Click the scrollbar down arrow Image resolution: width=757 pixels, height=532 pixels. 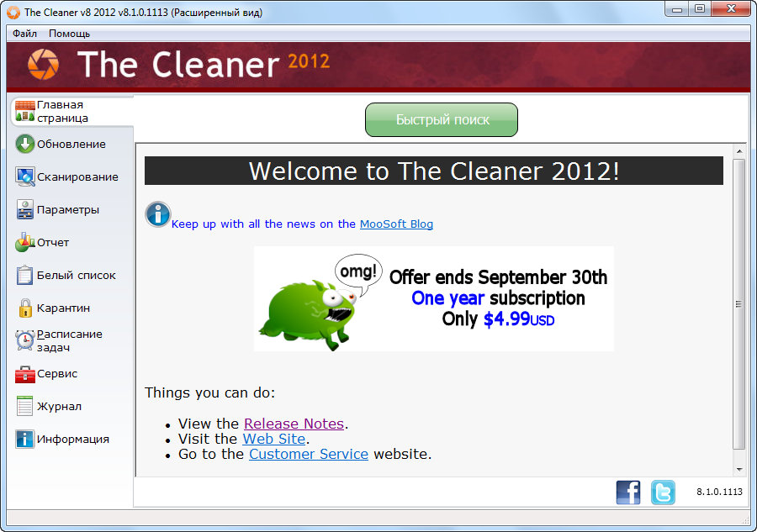(x=739, y=469)
